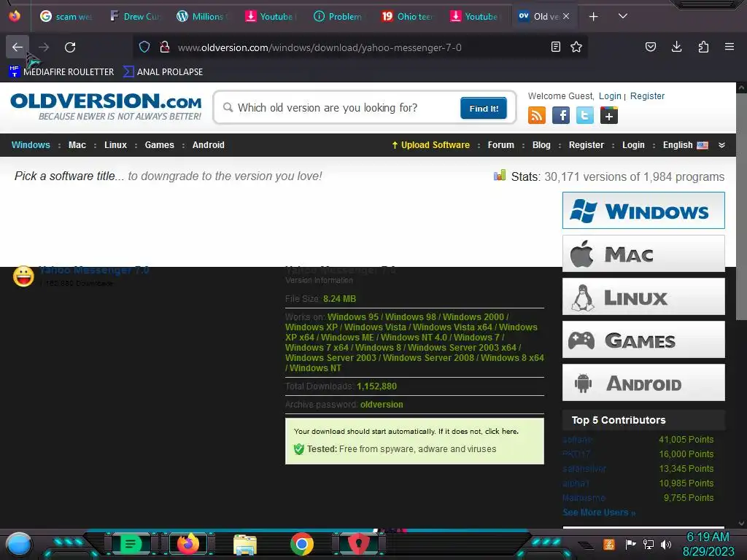Click the taskbar start orb
Screen dimensions: 747x560
(19, 545)
